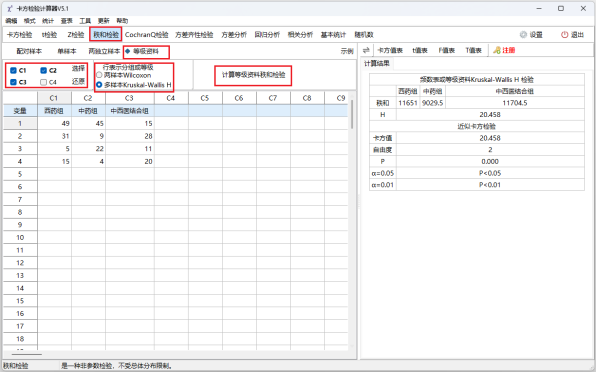
Task: Open the 基本统计 tab
Action: point(333,35)
